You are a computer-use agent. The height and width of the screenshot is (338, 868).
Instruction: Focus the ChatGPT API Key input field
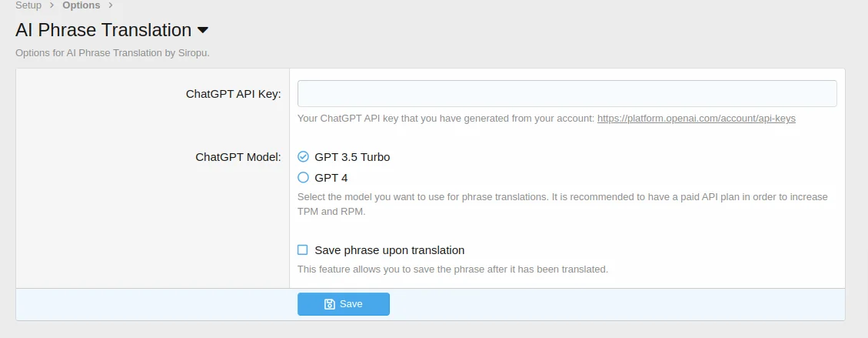[x=567, y=93]
